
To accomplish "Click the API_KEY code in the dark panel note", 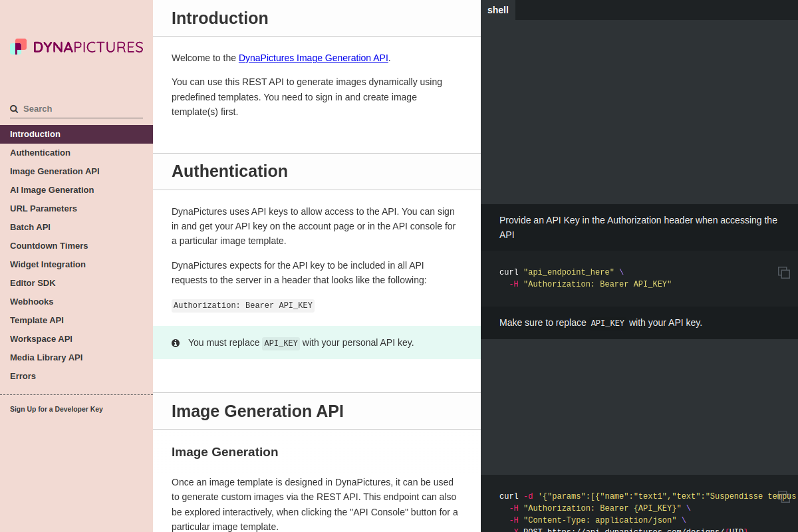I will pyautogui.click(x=608, y=323).
